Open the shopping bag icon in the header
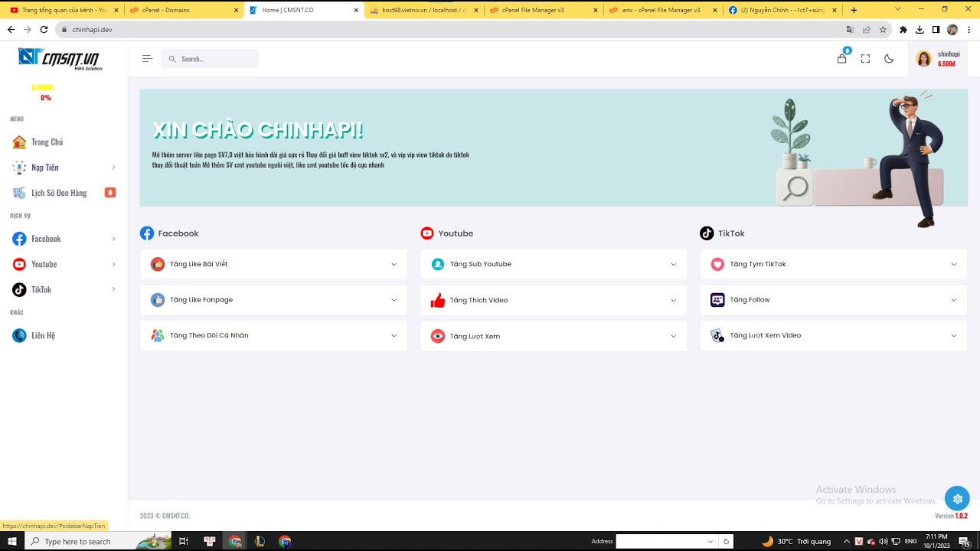The image size is (980, 551). [842, 59]
